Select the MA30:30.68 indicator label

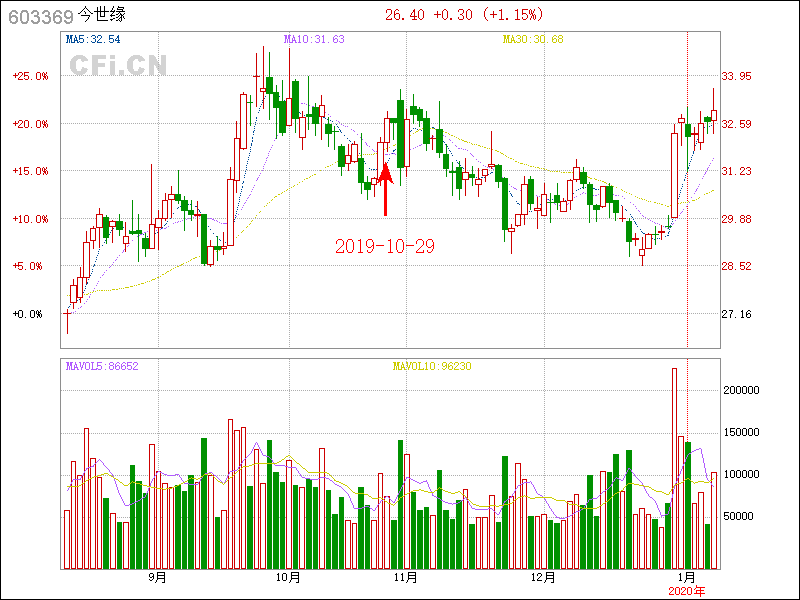(x=533, y=39)
